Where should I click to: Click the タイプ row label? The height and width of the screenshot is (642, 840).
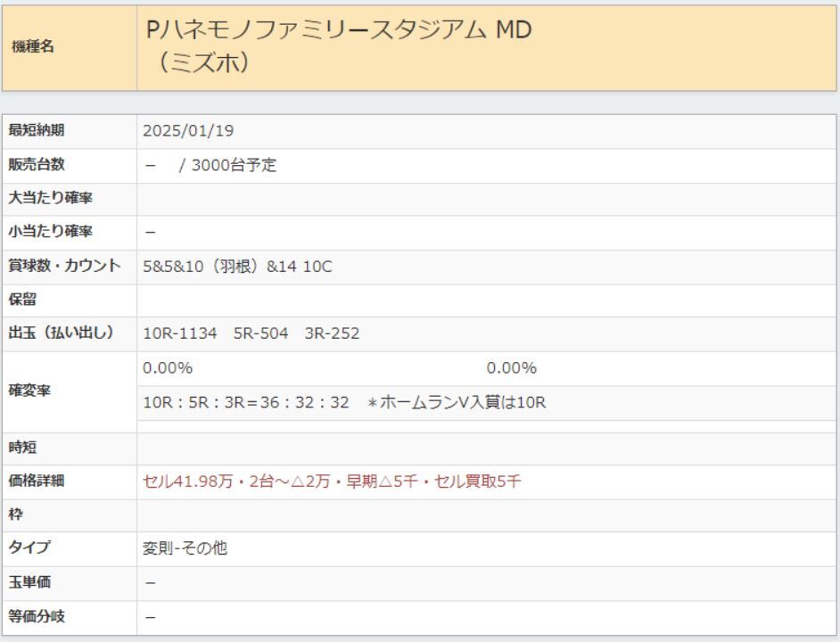click(29, 547)
